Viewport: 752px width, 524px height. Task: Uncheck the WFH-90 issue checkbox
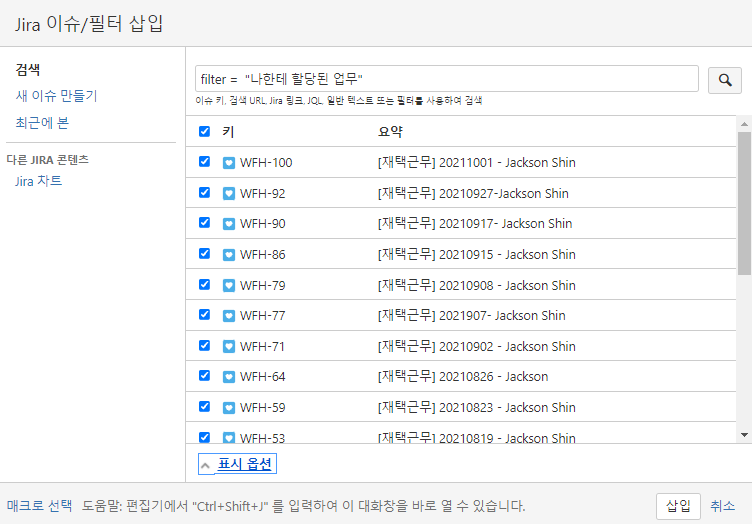click(204, 222)
